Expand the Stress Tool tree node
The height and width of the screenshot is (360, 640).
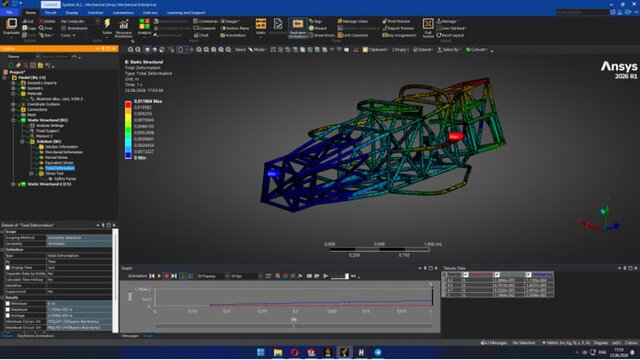32,173
